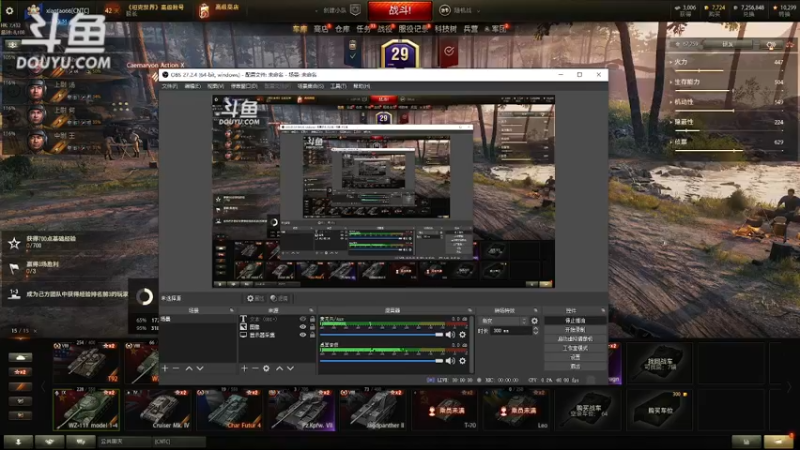Toggle visibility of the image source

point(303,327)
